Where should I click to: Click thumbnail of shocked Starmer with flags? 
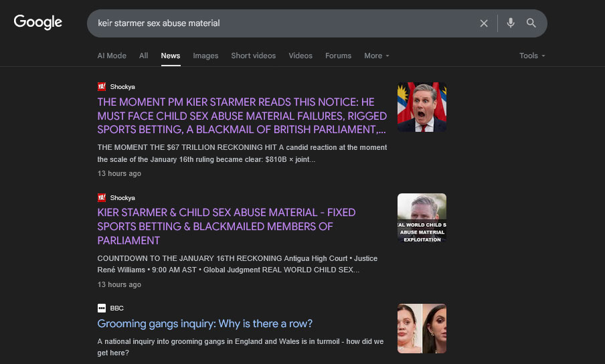422,107
